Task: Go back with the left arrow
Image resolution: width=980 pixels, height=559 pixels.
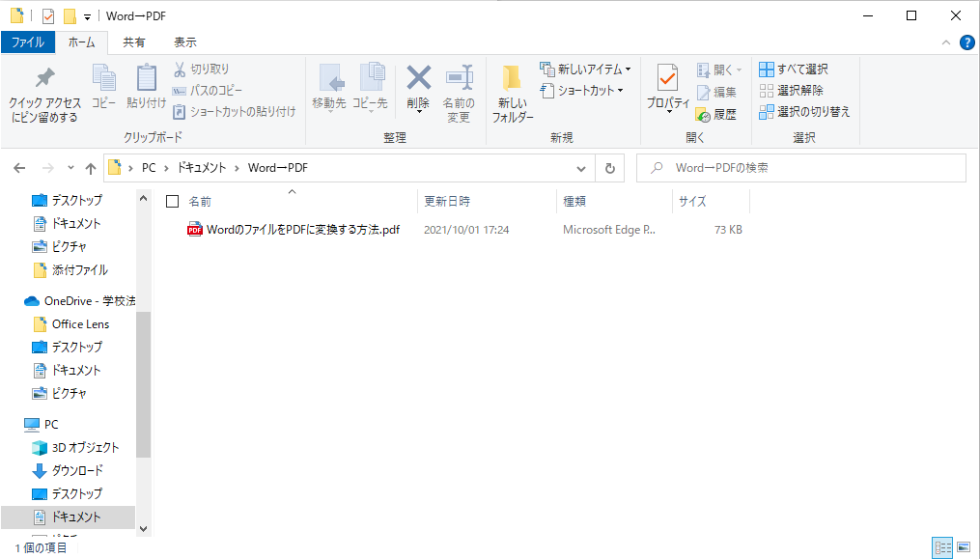Action: tap(20, 168)
